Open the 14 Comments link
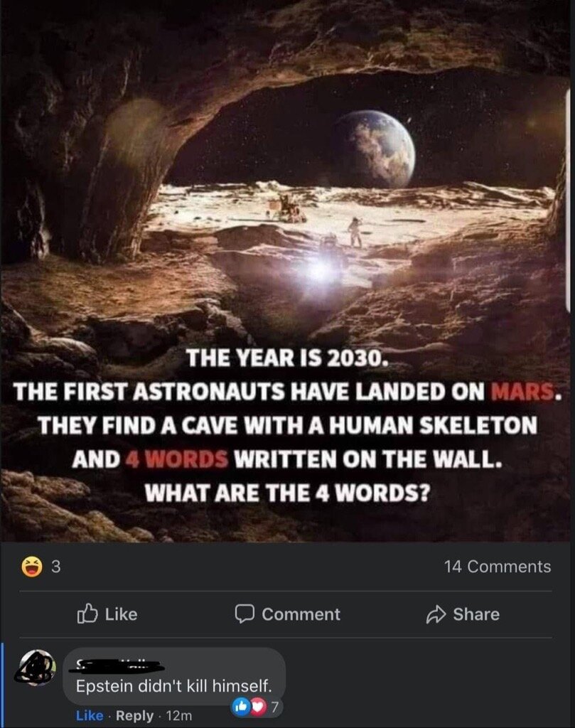 coord(498,567)
